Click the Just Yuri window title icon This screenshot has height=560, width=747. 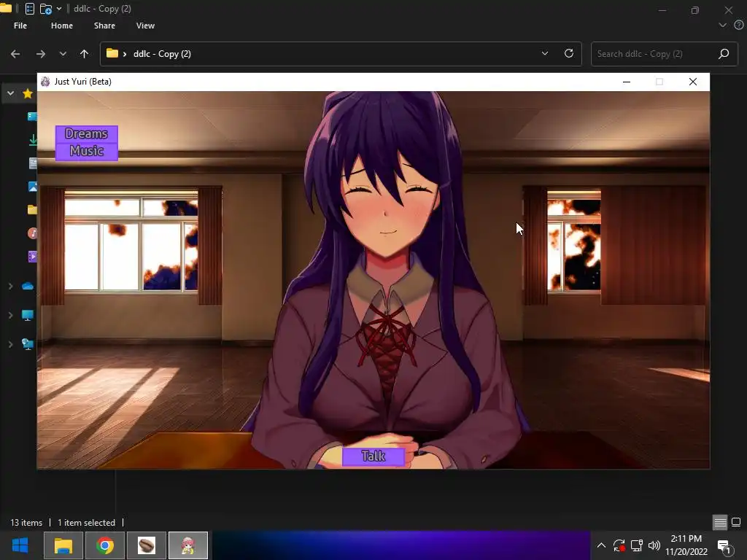[x=45, y=82]
